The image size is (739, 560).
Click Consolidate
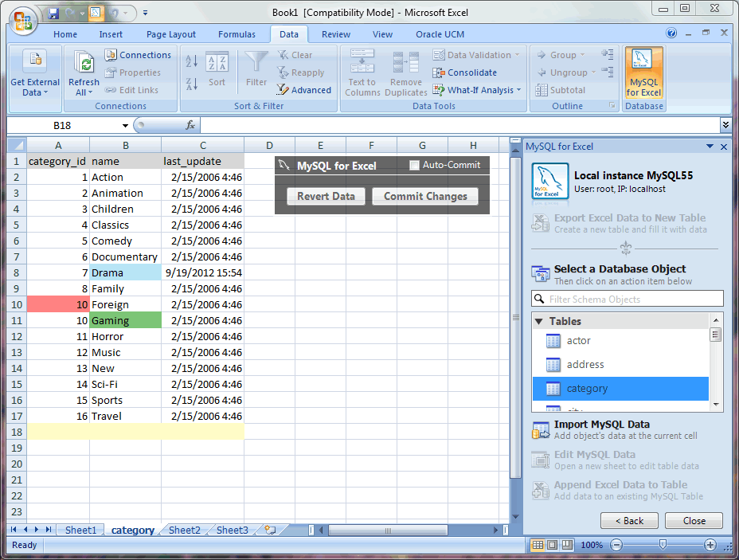(x=465, y=72)
